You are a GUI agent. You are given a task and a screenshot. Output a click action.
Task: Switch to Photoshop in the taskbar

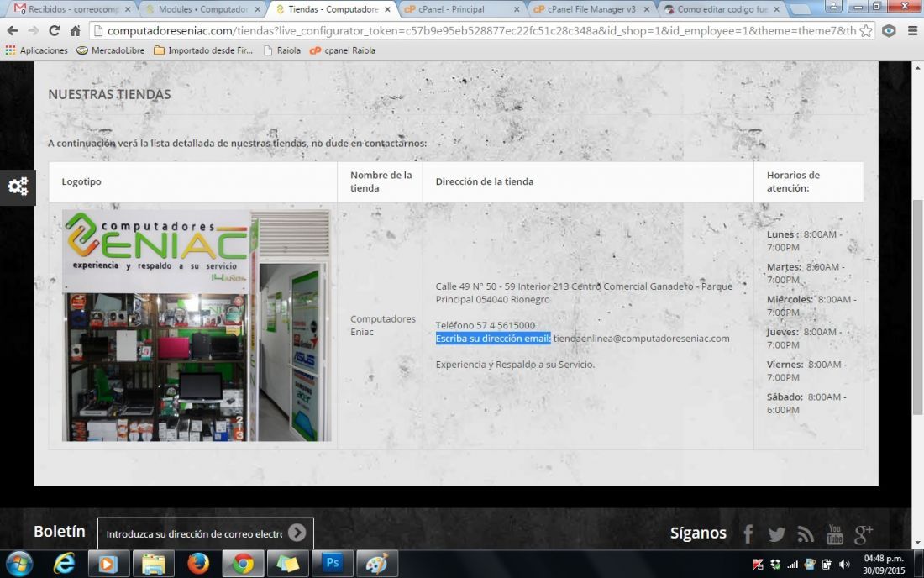[x=333, y=564]
